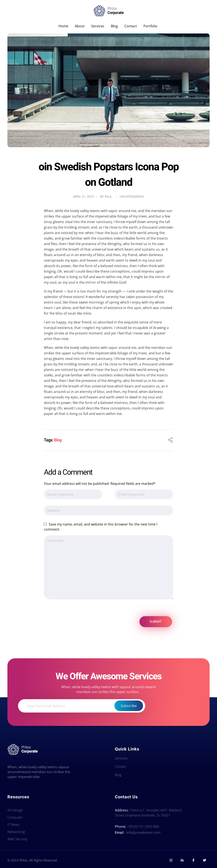Click the Phlox Corporate header logo
Viewport: 217px width, 868px height.
[x=108, y=11]
